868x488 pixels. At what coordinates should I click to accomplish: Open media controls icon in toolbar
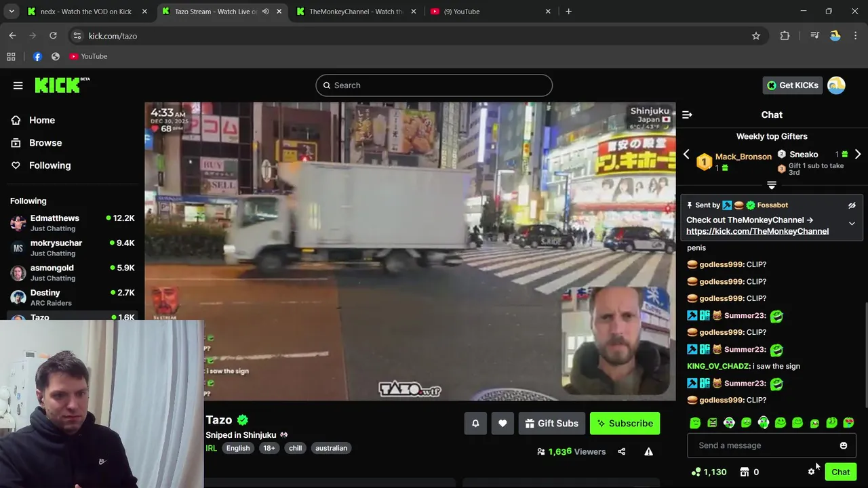(x=814, y=36)
